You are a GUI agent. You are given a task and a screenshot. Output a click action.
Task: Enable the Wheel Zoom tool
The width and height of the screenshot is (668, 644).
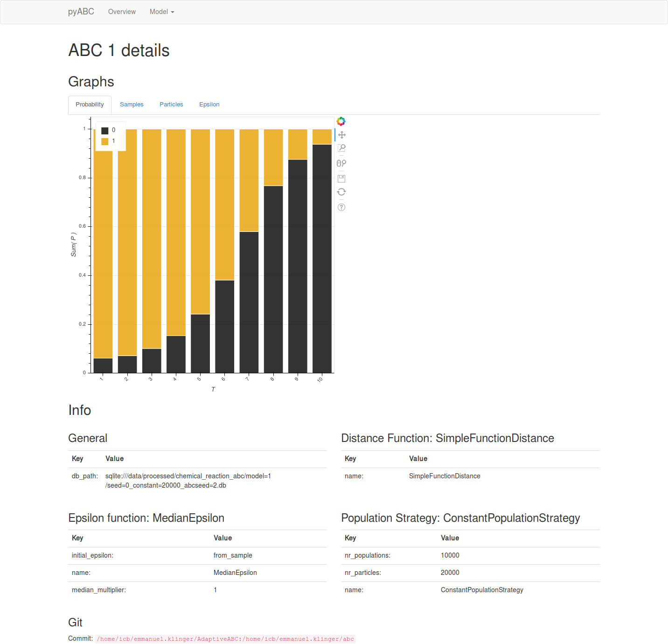(341, 163)
